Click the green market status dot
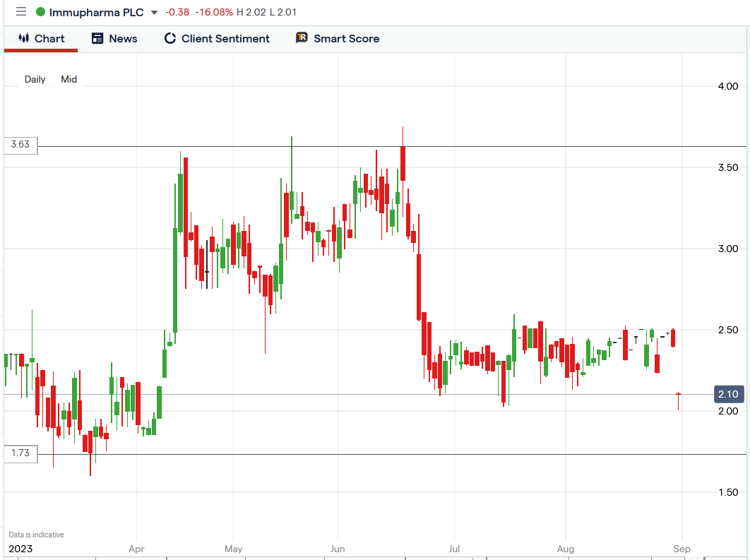This screenshot has height=560, width=750. click(x=41, y=12)
